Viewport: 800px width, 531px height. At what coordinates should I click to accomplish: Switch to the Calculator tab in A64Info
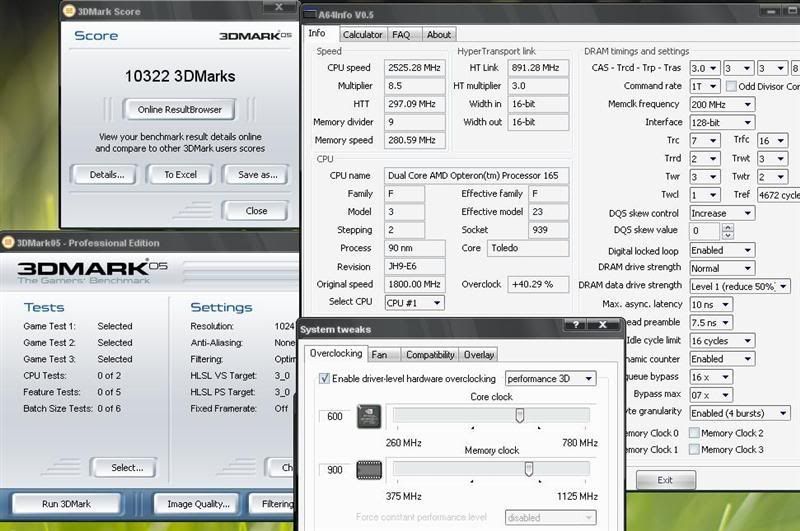362,35
